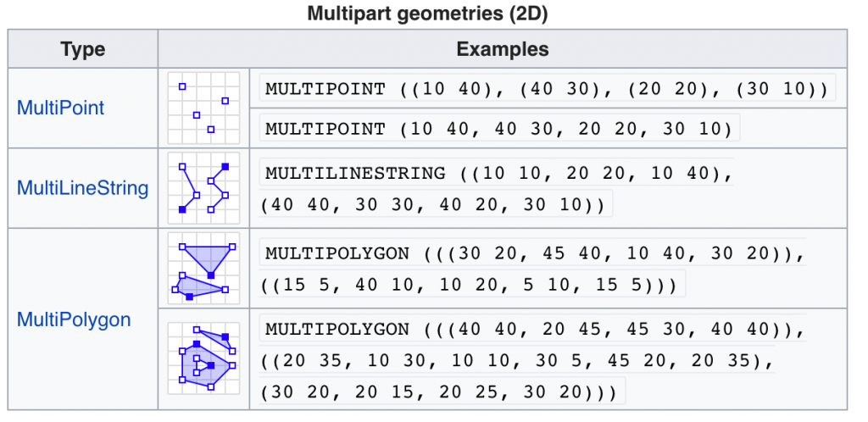Click the MULTILINESTRING code first line
This screenshot has height=422, width=868.
(x=496, y=173)
